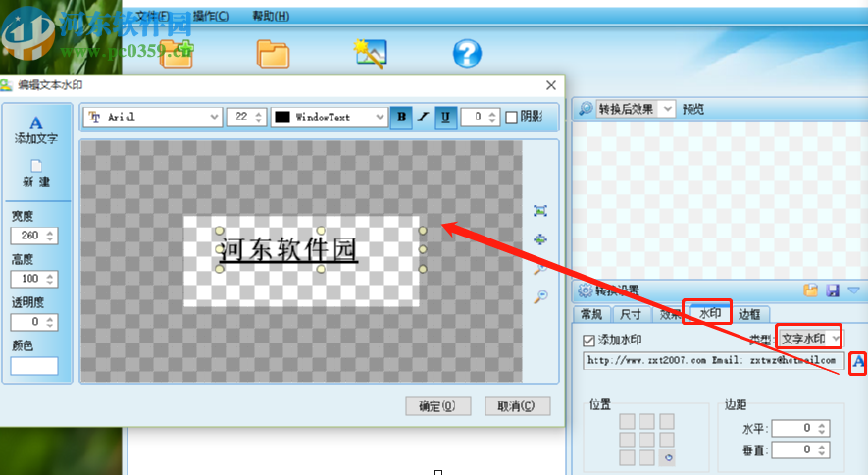Screen dimensions: 868x475
Task: Click the zoom in magnifier beside the canvas
Action: click(540, 269)
